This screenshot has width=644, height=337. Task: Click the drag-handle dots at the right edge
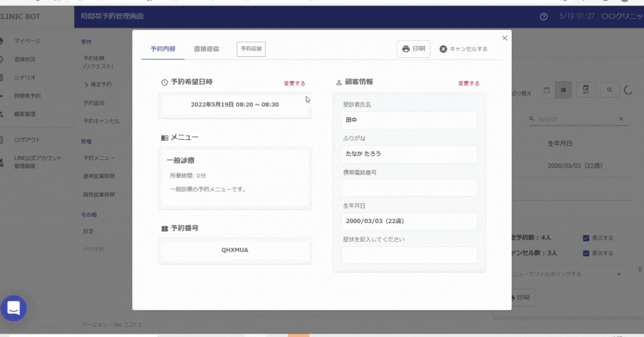[x=640, y=269]
